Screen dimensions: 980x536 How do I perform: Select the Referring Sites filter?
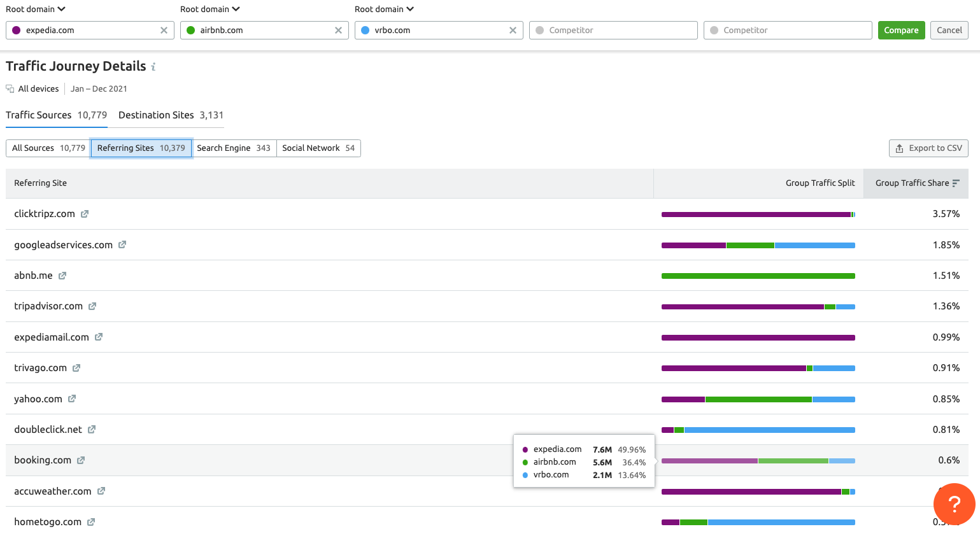pos(141,148)
